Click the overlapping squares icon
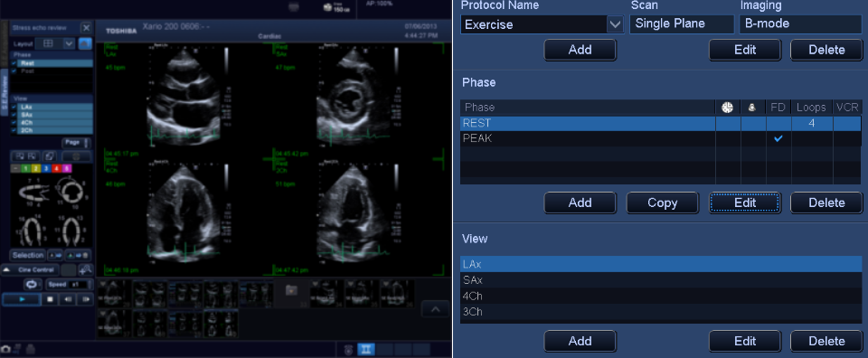This screenshot has width=868, height=358. click(x=50, y=156)
